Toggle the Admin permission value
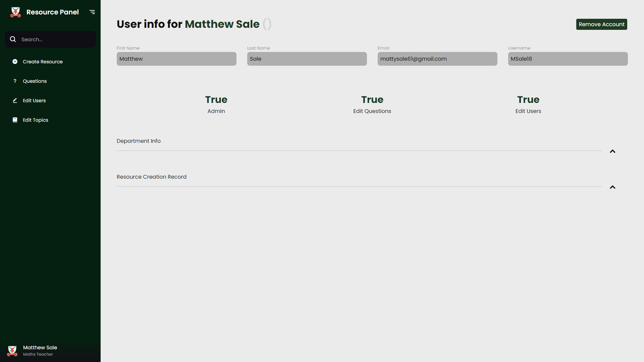Viewport: 644px width, 362px height. [216, 100]
